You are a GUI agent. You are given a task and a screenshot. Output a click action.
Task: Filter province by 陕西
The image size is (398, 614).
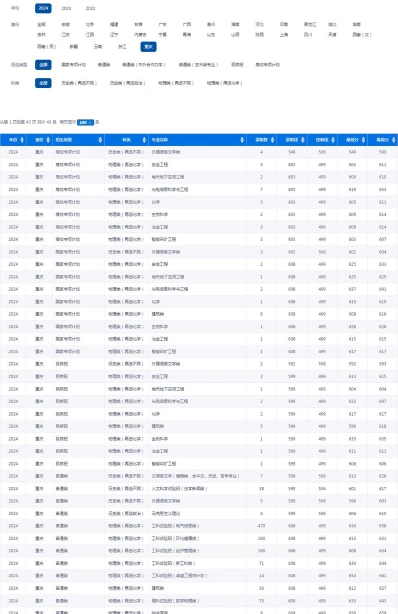(x=259, y=35)
